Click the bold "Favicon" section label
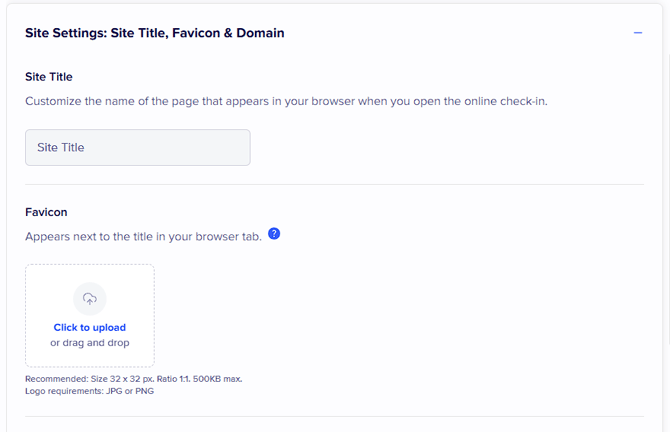670x432 pixels. (46, 212)
